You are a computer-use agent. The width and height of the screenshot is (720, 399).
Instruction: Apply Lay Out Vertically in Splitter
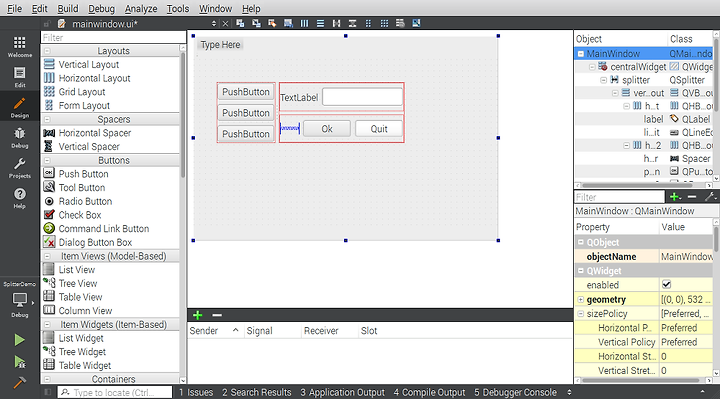tap(352, 23)
